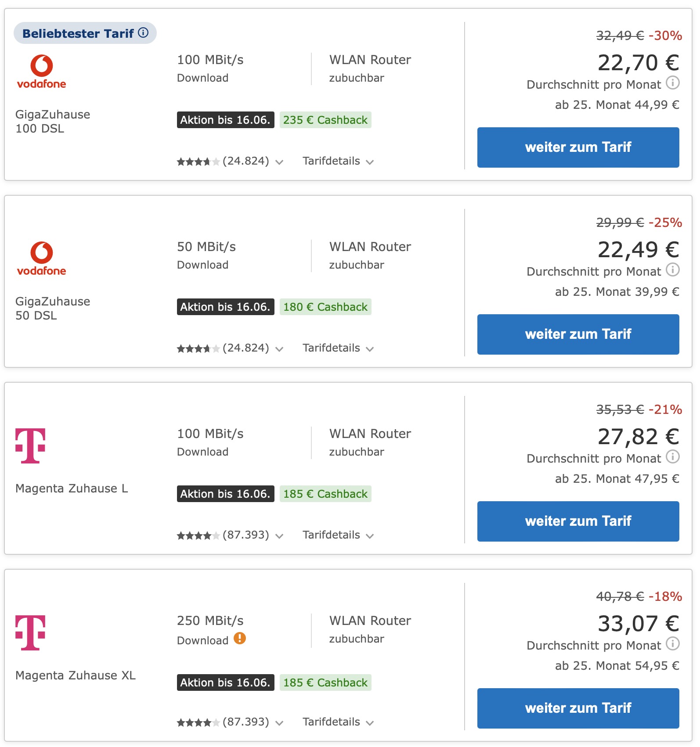Open price info icon for GigaZuhause 100 DSL

[672, 83]
